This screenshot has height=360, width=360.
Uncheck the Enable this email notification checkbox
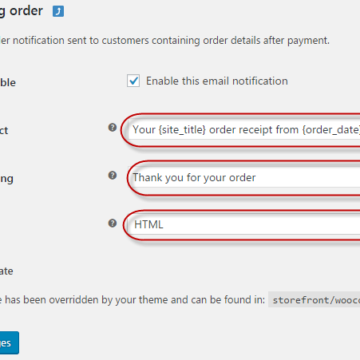[133, 81]
